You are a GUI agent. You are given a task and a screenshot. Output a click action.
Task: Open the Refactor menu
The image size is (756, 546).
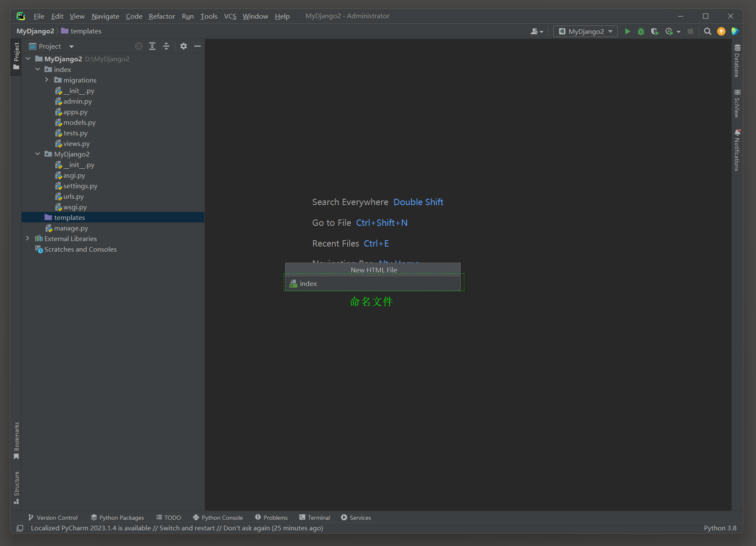162,16
